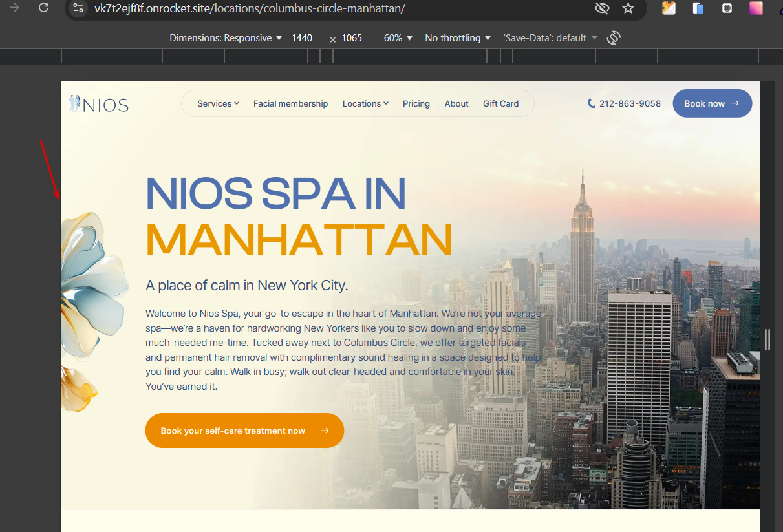Edit the viewport width 1440 field
The width and height of the screenshot is (783, 532).
tap(302, 38)
